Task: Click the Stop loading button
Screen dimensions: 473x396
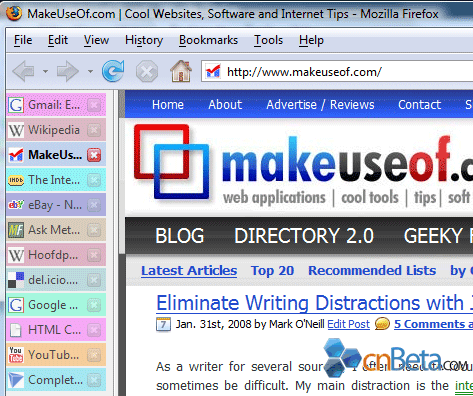Action: [x=147, y=71]
